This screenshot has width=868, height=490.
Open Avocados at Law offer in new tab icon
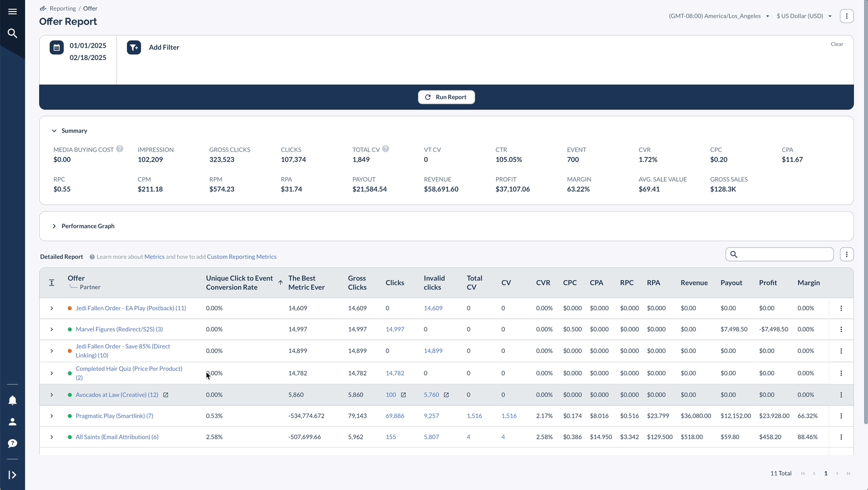(166, 395)
